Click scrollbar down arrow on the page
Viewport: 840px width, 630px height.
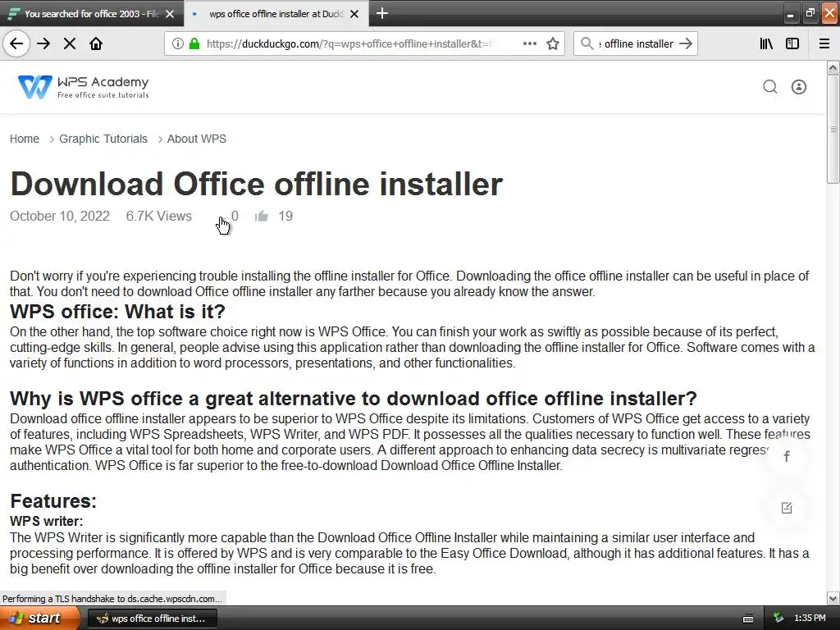click(833, 598)
